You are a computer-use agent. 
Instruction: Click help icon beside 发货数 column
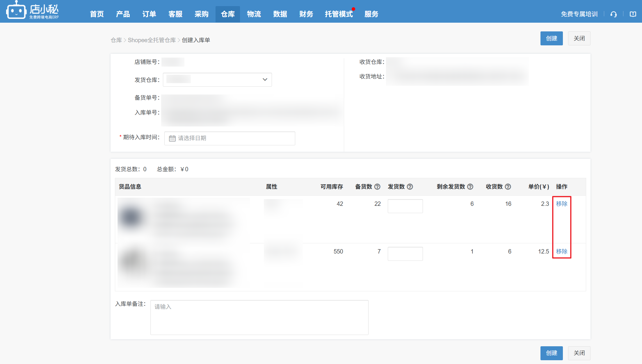[x=410, y=187]
